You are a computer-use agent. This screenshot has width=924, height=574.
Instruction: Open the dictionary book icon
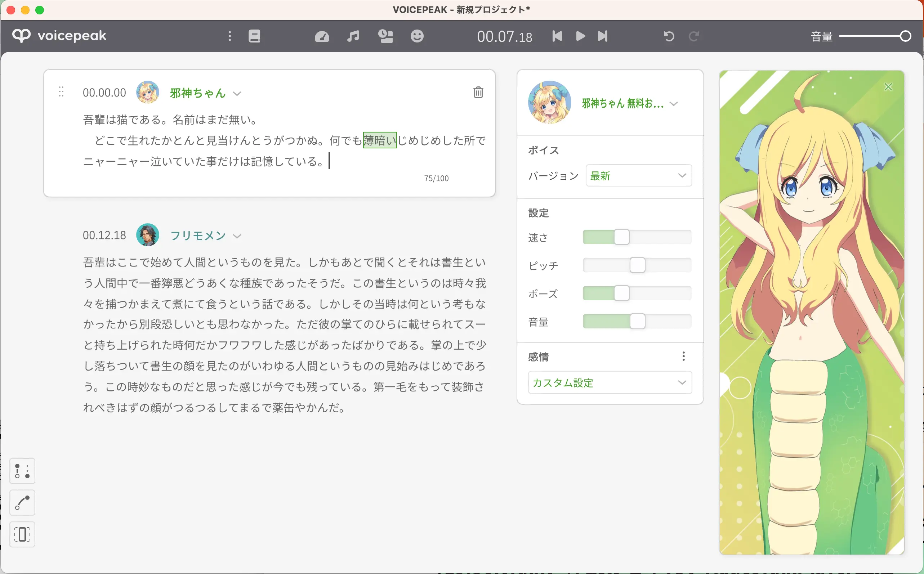254,36
